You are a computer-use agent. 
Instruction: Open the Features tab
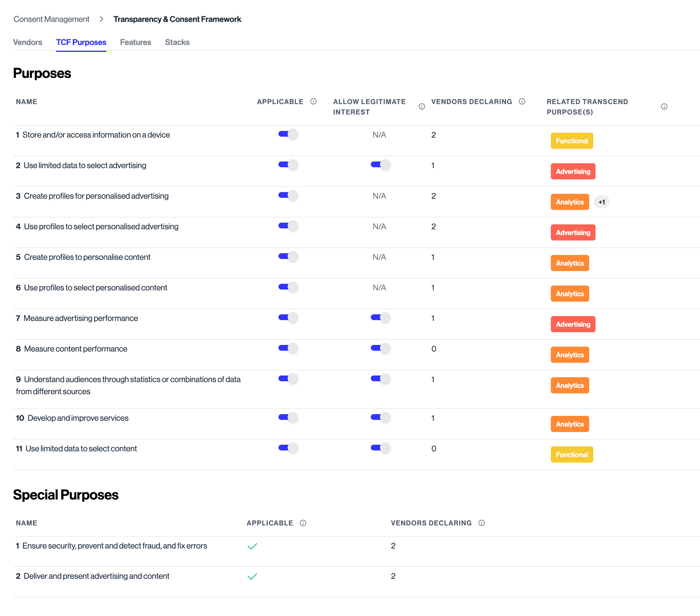tap(135, 42)
